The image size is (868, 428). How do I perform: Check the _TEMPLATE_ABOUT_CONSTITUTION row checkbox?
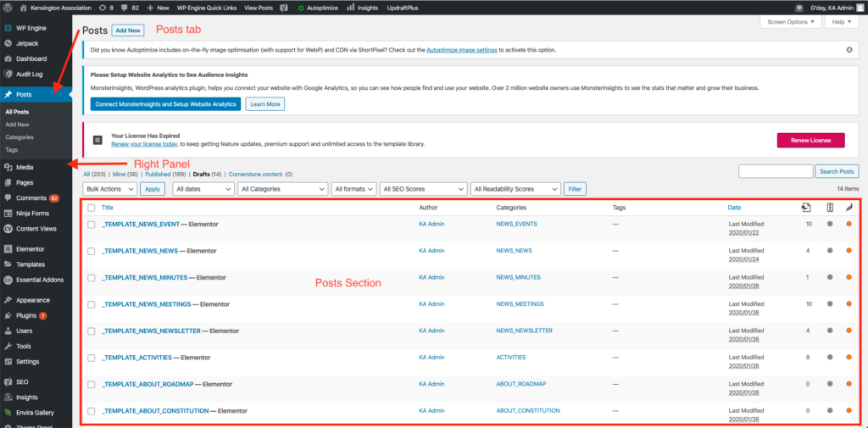[x=92, y=411]
